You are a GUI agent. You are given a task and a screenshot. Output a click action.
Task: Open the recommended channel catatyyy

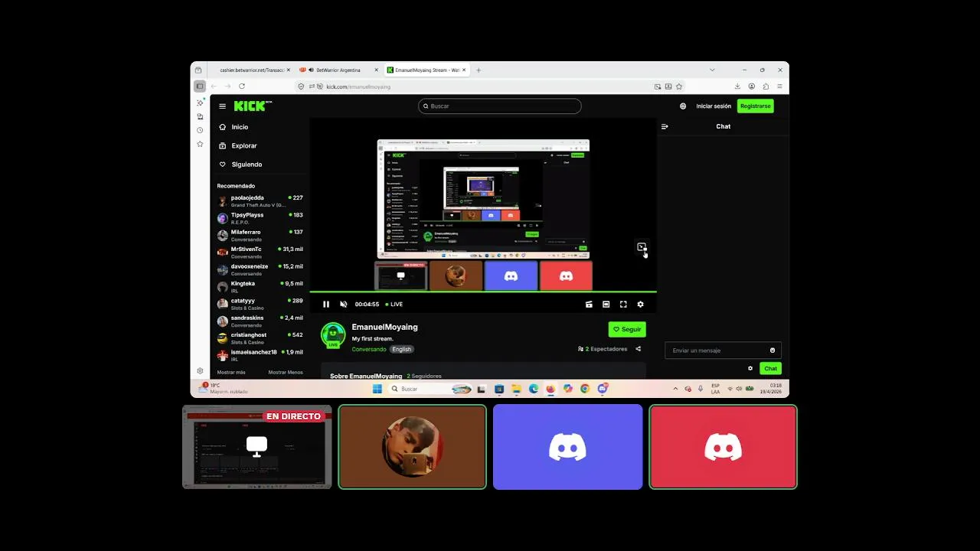pyautogui.click(x=260, y=304)
